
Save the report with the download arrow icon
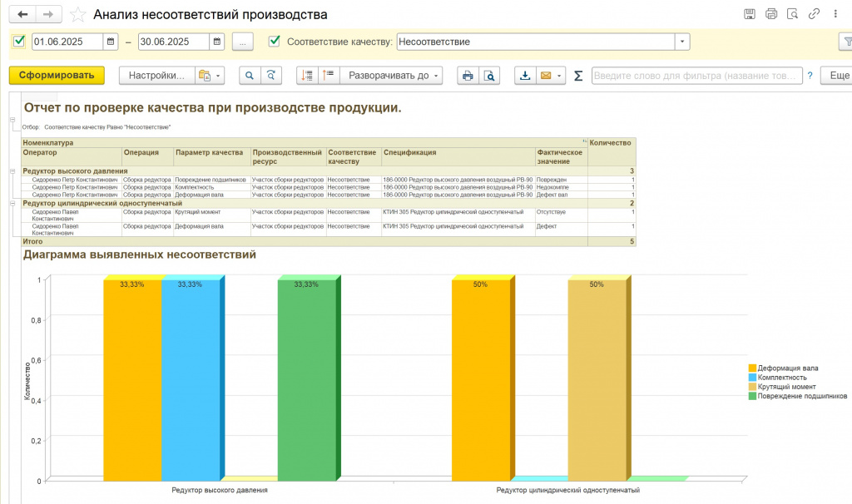tap(525, 76)
